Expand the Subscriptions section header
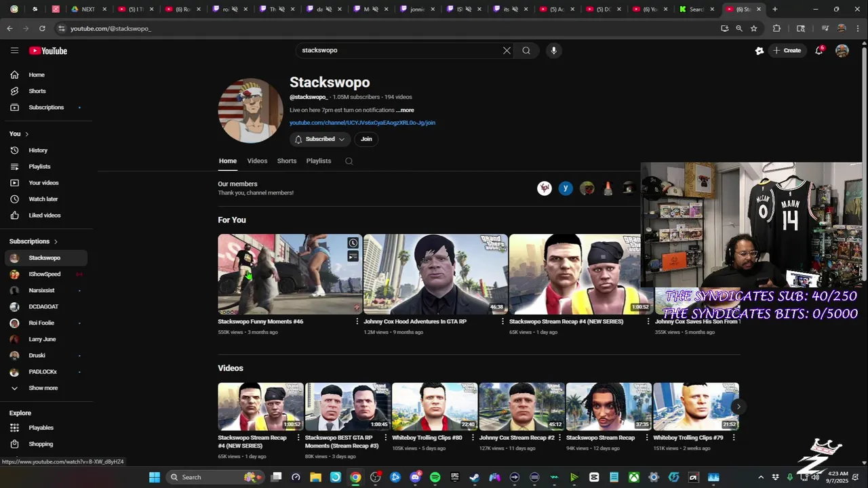Screen dimensions: 868x488 [33, 241]
